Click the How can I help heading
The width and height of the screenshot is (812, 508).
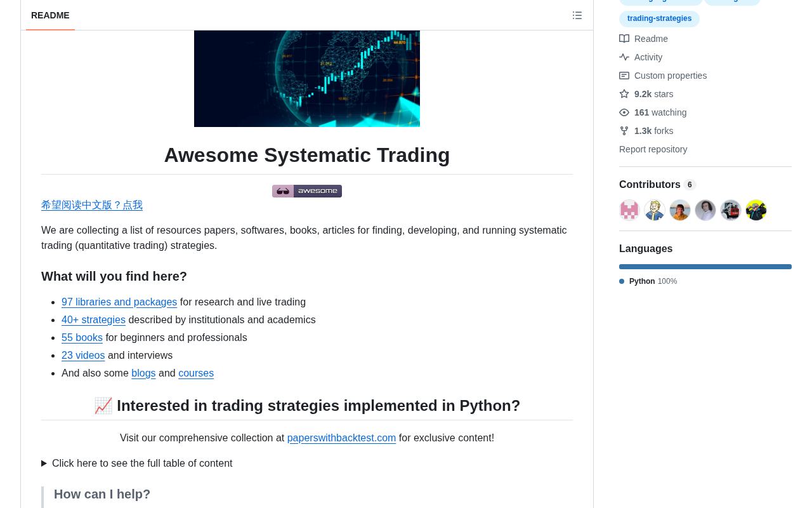coord(102,494)
